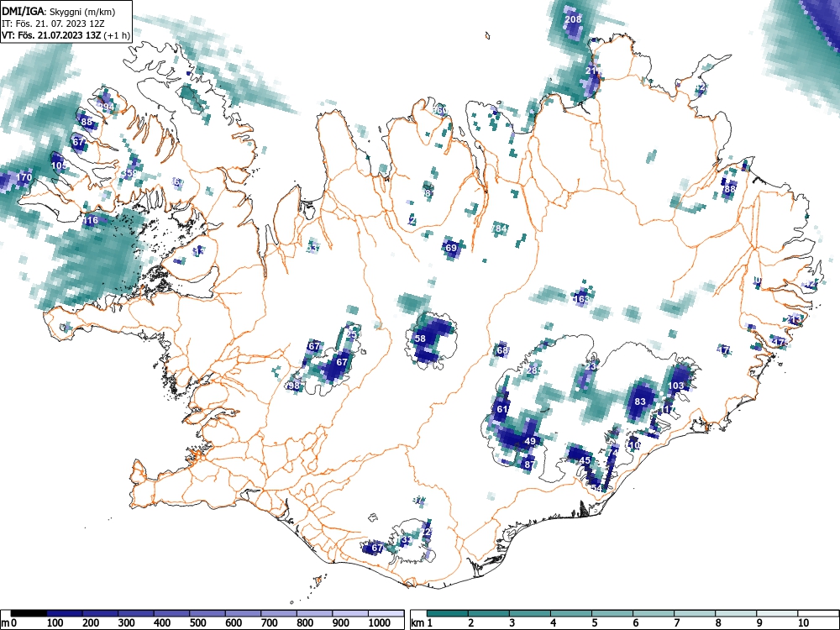
Task: Click the '45' visibility value on the map
Action: coord(585,460)
